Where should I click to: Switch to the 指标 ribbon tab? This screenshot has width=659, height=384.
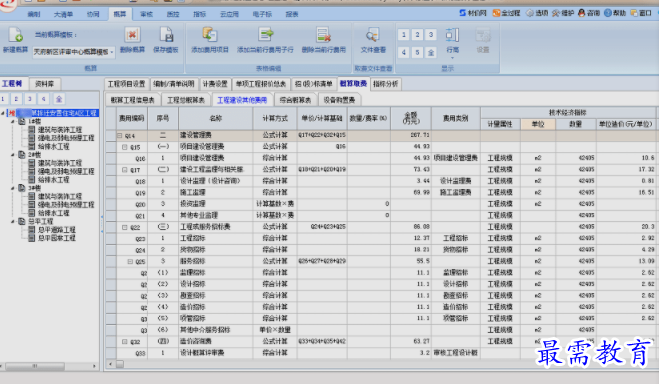(200, 14)
